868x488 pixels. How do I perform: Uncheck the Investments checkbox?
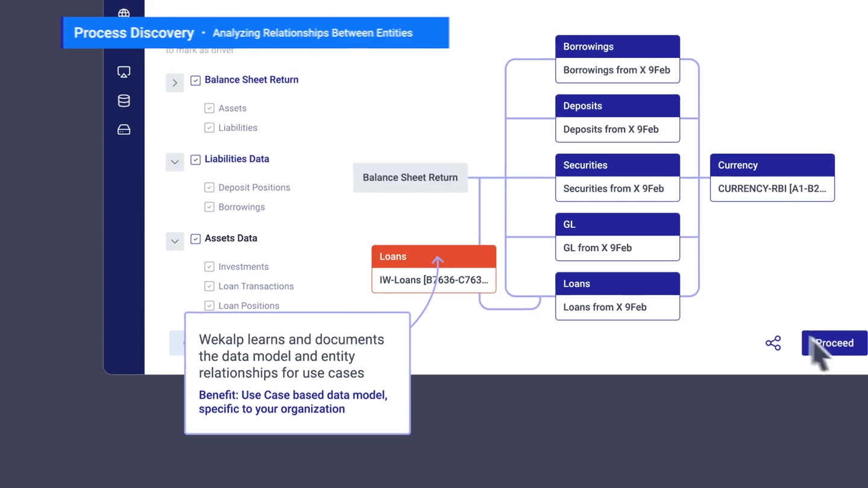click(x=209, y=266)
